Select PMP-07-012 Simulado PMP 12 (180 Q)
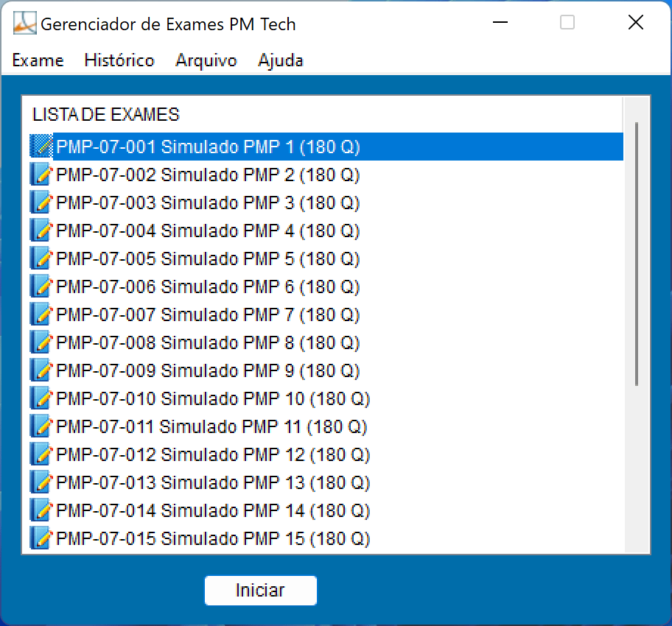Screen dimensions: 672x626 click(213, 454)
